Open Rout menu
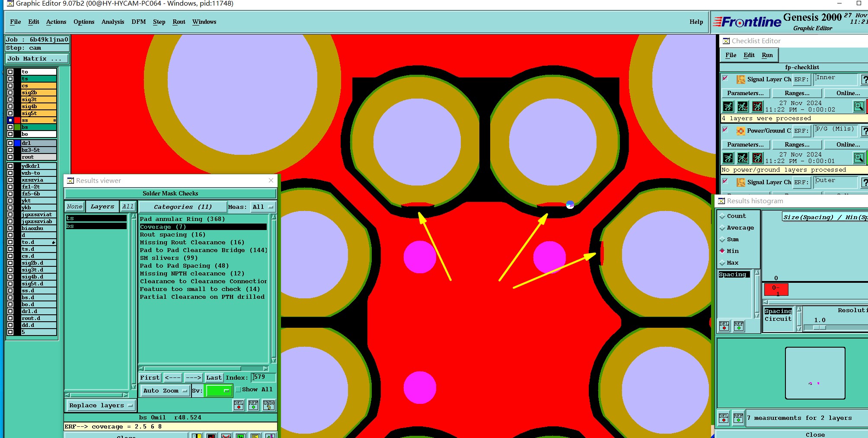 click(179, 22)
